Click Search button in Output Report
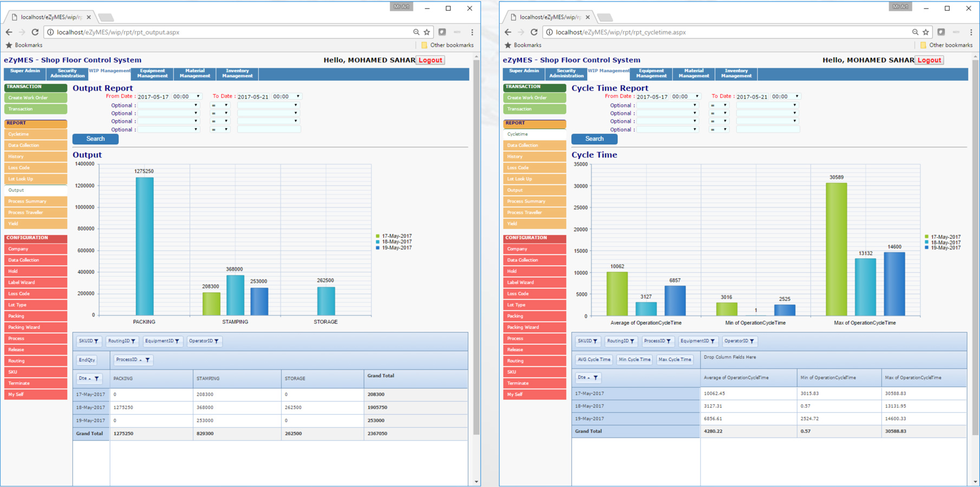 (x=95, y=139)
